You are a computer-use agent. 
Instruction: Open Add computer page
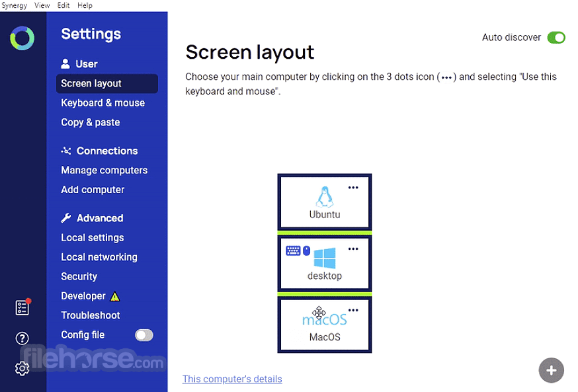(x=93, y=190)
